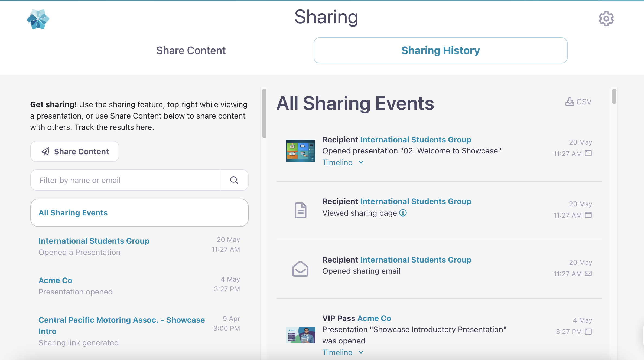644x360 pixels.
Task: Click the search magnifier icon
Action: click(234, 180)
